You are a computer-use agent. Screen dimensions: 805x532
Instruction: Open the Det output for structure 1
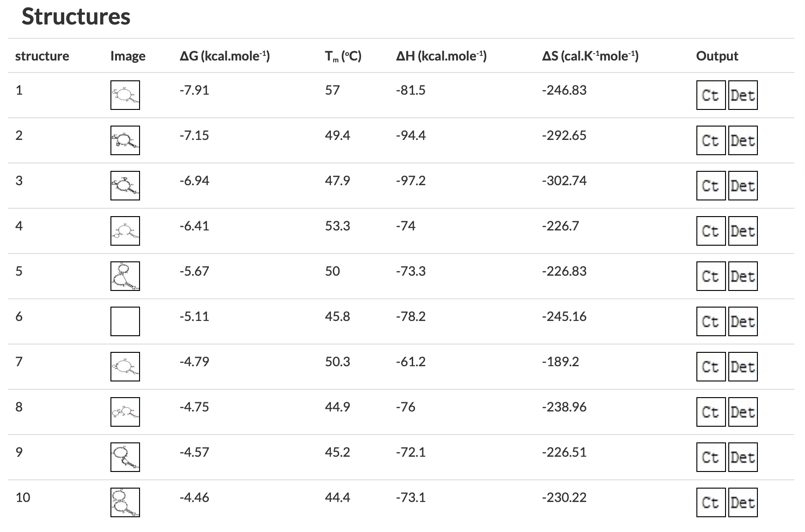[743, 95]
